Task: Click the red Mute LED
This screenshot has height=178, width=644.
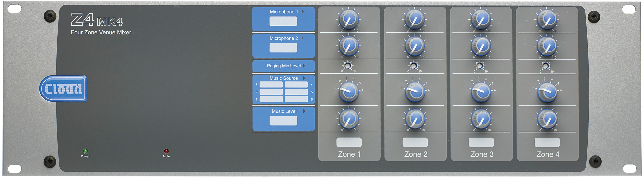Action: coord(166,151)
